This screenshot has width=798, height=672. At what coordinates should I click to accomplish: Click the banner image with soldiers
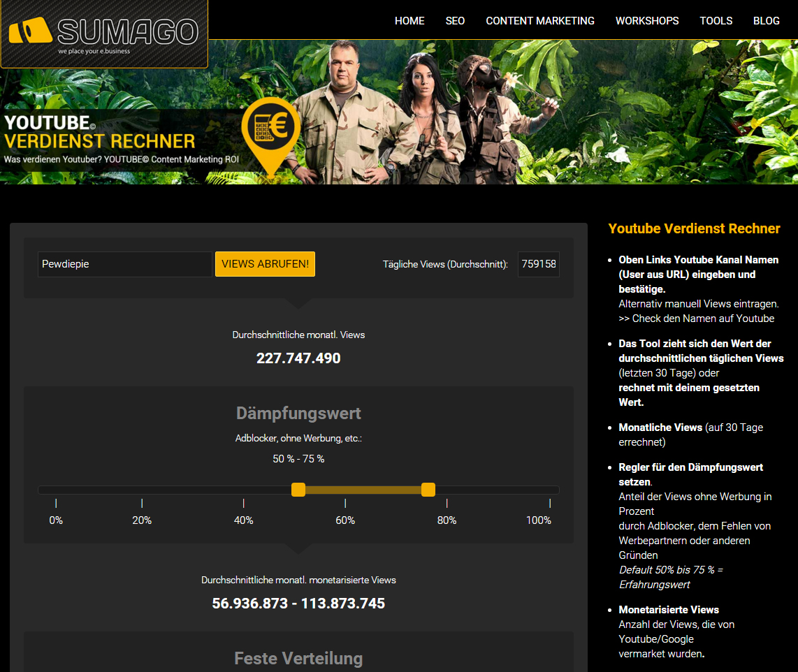[x=419, y=112]
